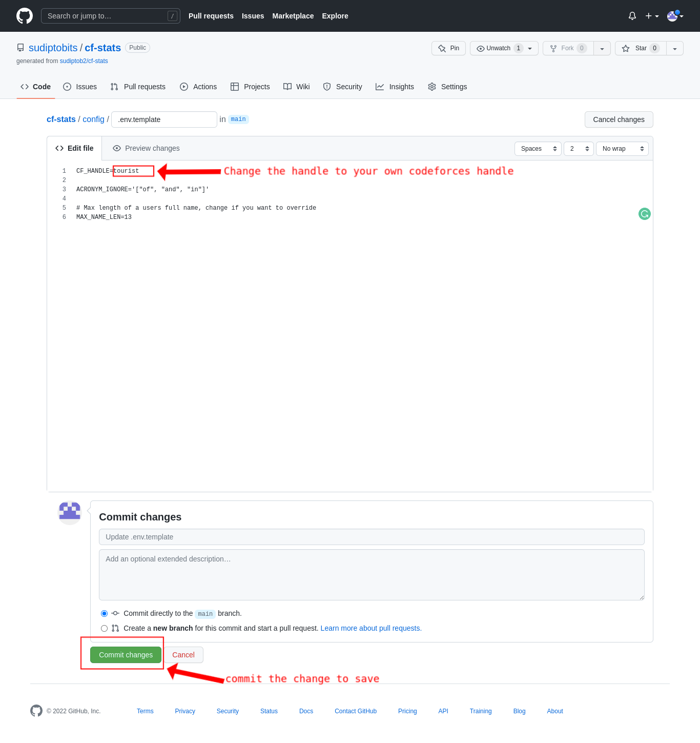Click the green Commit changes button
Viewport: 700px width, 743px height.
pyautogui.click(x=126, y=655)
